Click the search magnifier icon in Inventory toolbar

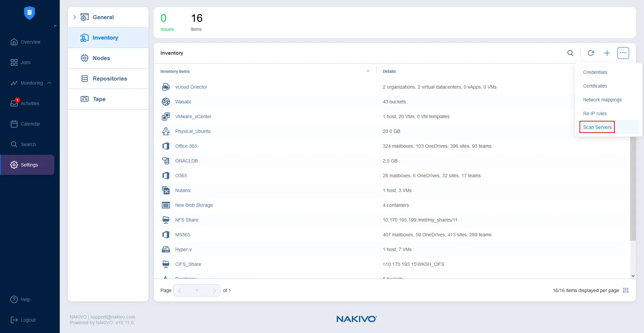(x=570, y=53)
